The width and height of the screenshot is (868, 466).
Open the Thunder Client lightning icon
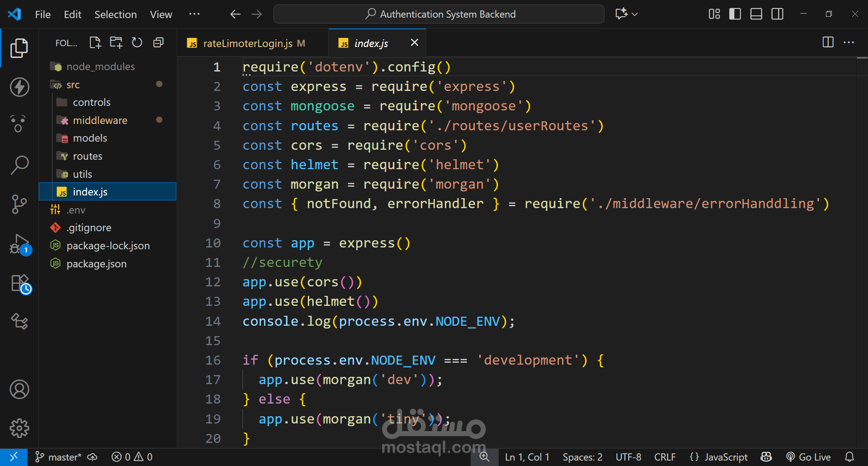point(19,87)
